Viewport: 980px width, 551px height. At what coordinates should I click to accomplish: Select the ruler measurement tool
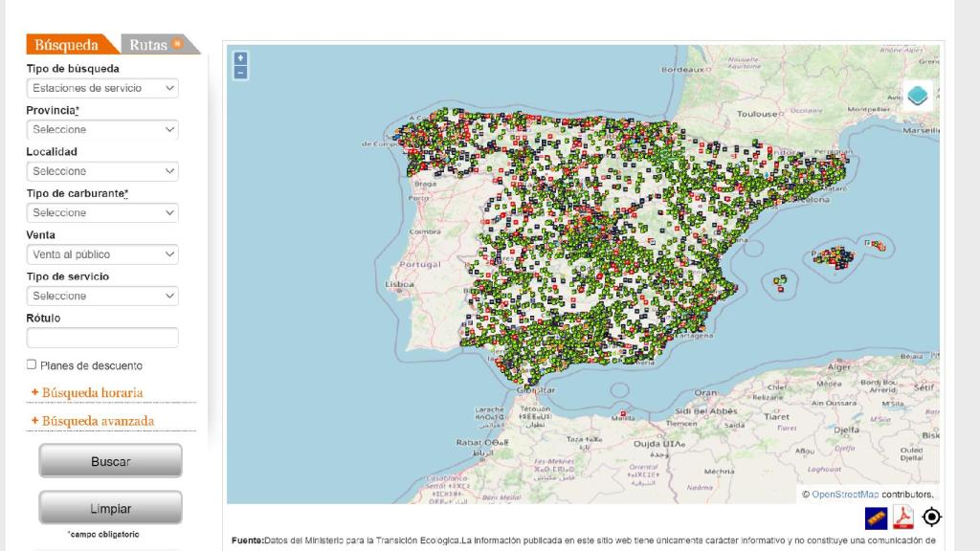click(876, 518)
